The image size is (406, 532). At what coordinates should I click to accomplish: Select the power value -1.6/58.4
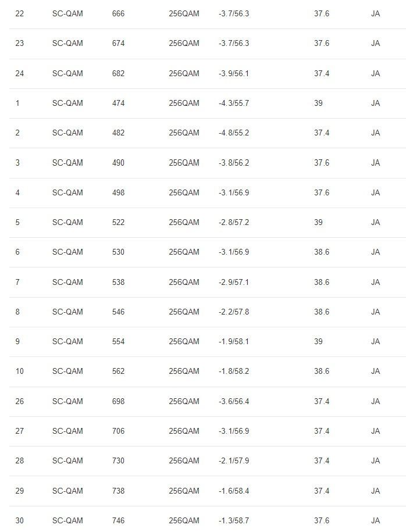click(233, 491)
